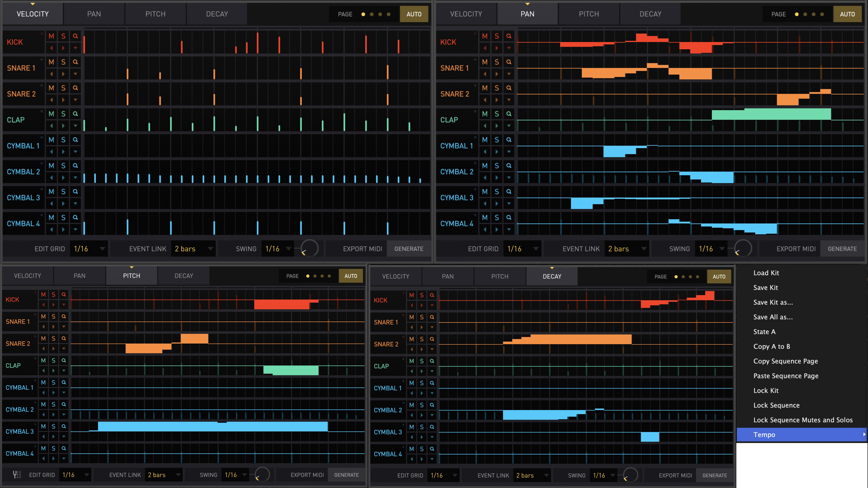The image size is (868, 488).
Task: Click the KICK magnifier icon in the Velocity panel
Action: 75,36
